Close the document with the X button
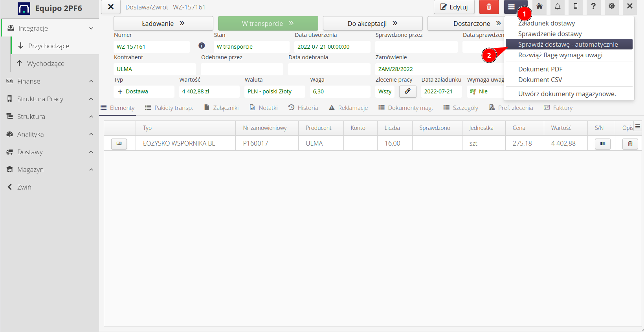 (x=111, y=7)
